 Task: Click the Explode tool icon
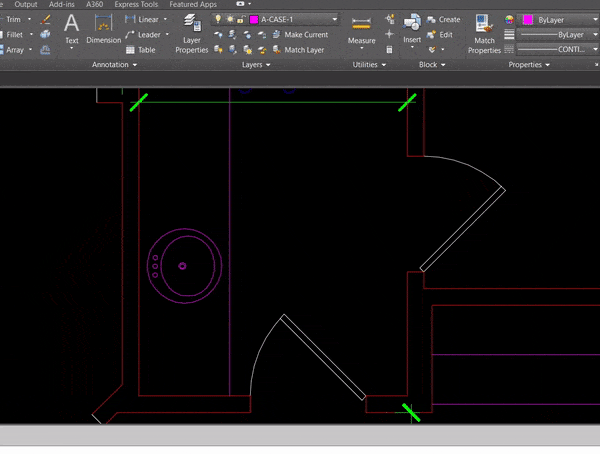[45, 34]
